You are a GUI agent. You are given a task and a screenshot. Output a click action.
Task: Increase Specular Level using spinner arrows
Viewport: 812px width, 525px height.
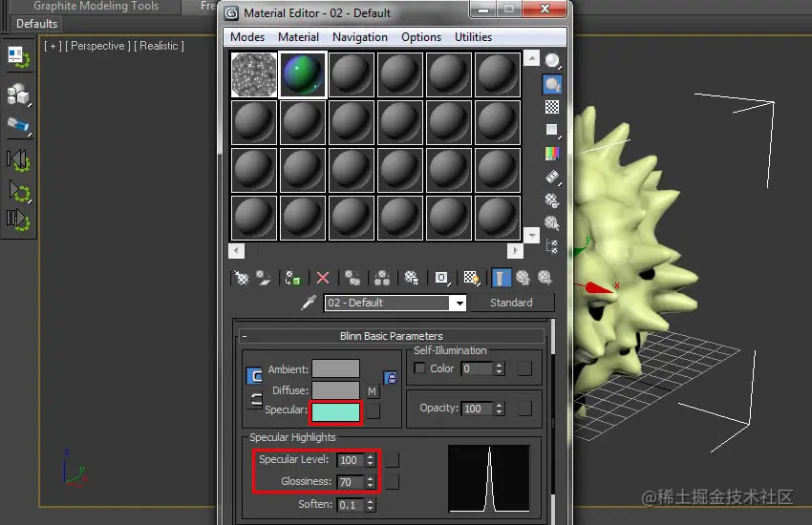tap(370, 456)
